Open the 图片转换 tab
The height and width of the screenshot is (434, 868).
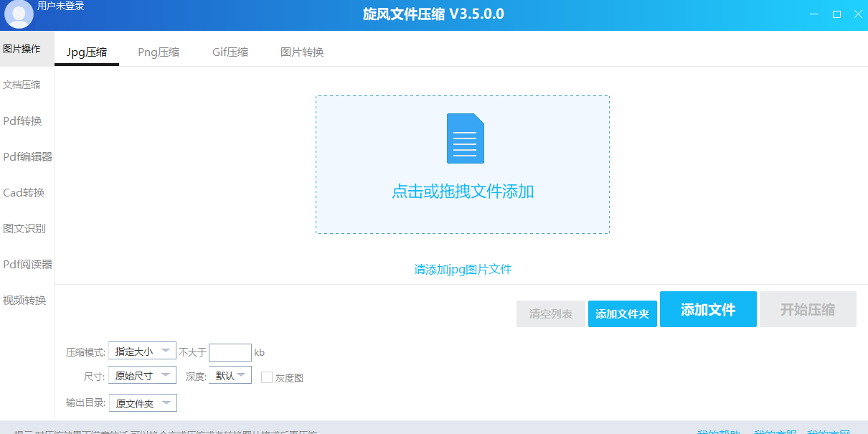[302, 52]
